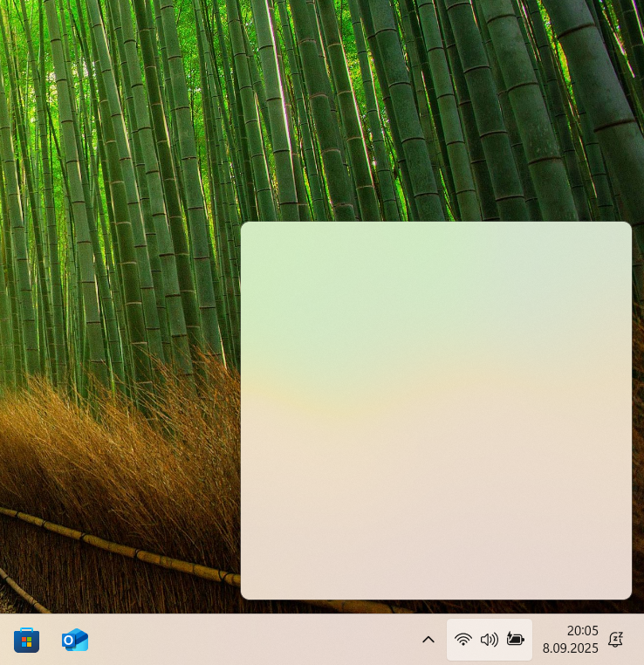This screenshot has height=665, width=644.
Task: Click empty taskbar left of Store icon
Action: coord(6,640)
